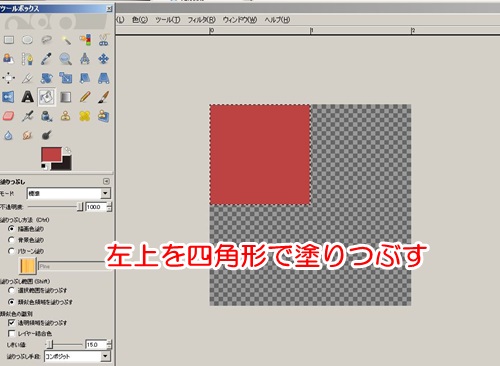Image resolution: width=500 pixels, height=366 pixels.
Task: Select the Crop tool
Action: (27, 78)
